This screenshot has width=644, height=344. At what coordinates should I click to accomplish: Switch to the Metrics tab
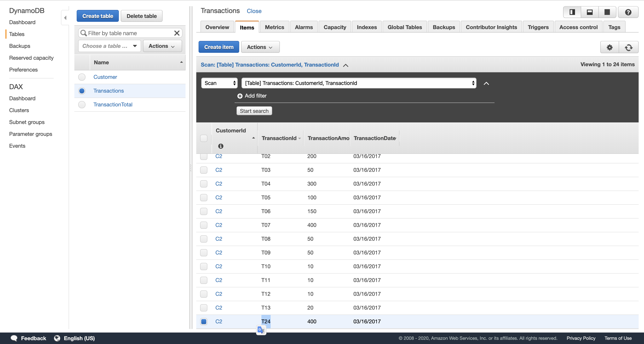(x=274, y=27)
